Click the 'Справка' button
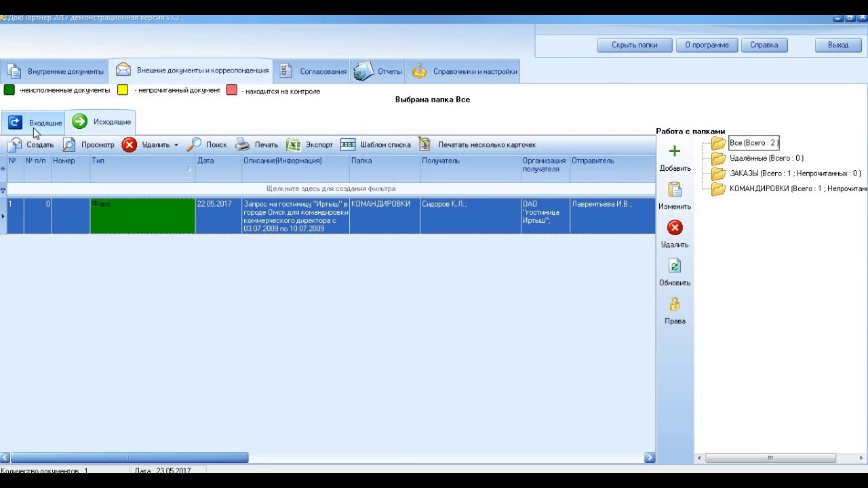The height and width of the screenshot is (488, 868). [764, 45]
